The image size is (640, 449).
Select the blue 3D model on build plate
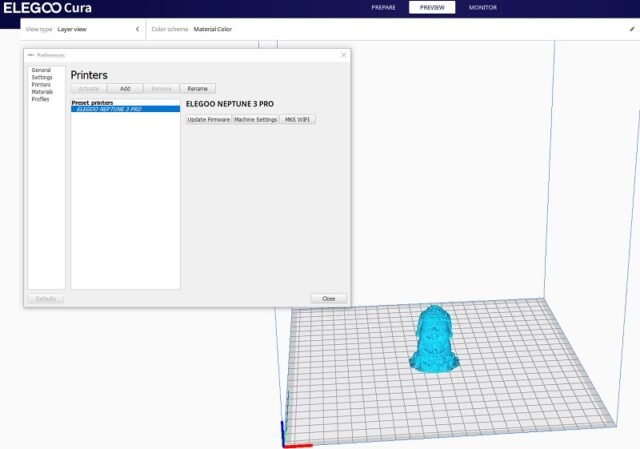[433, 340]
